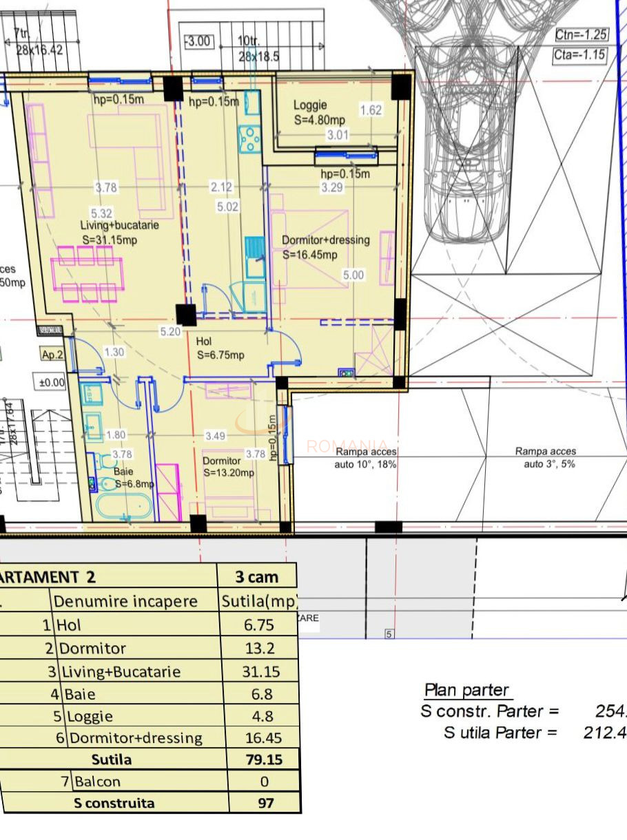Click the Plan parter underlined title
This screenshot has height=840, width=627.
[466, 690]
